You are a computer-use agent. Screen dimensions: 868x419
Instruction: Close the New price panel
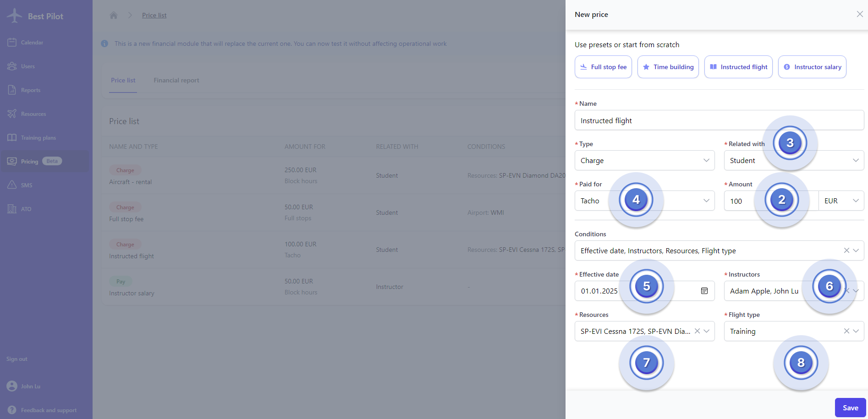click(859, 14)
